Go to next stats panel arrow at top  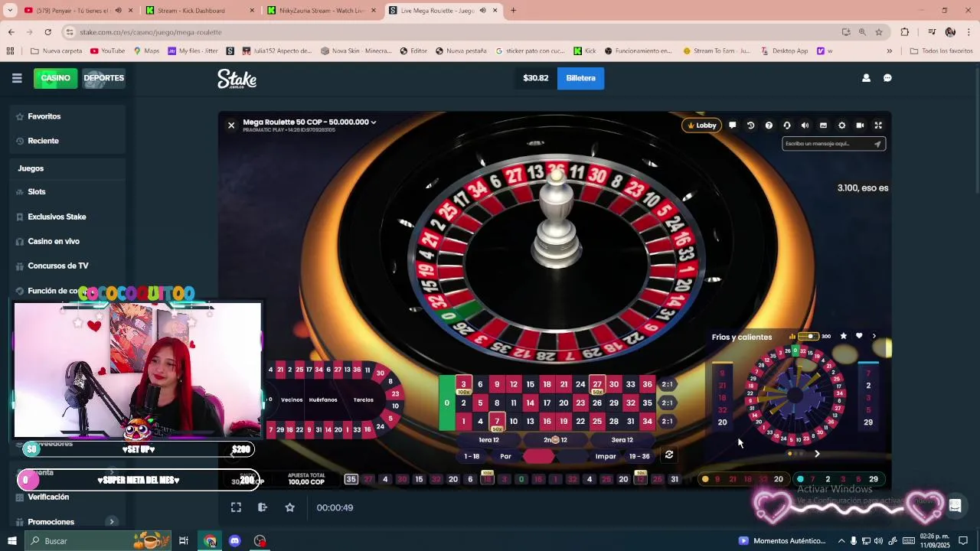pos(874,336)
